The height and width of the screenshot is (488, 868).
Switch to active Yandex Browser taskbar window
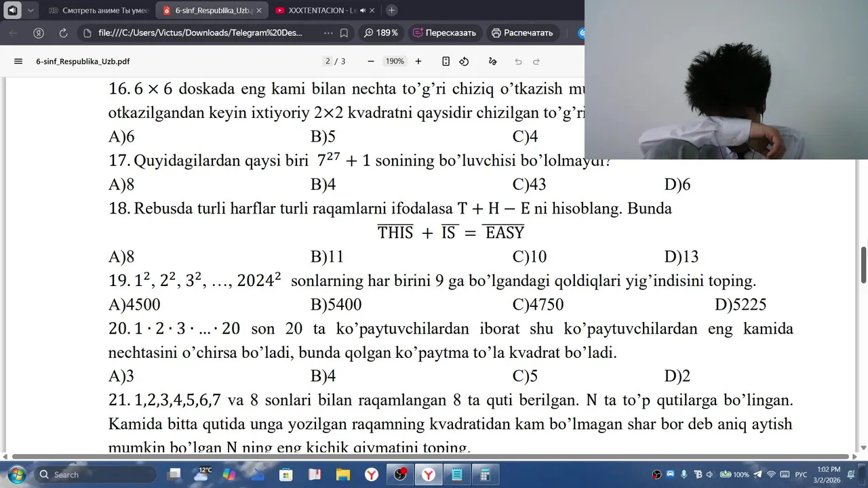[x=429, y=474]
